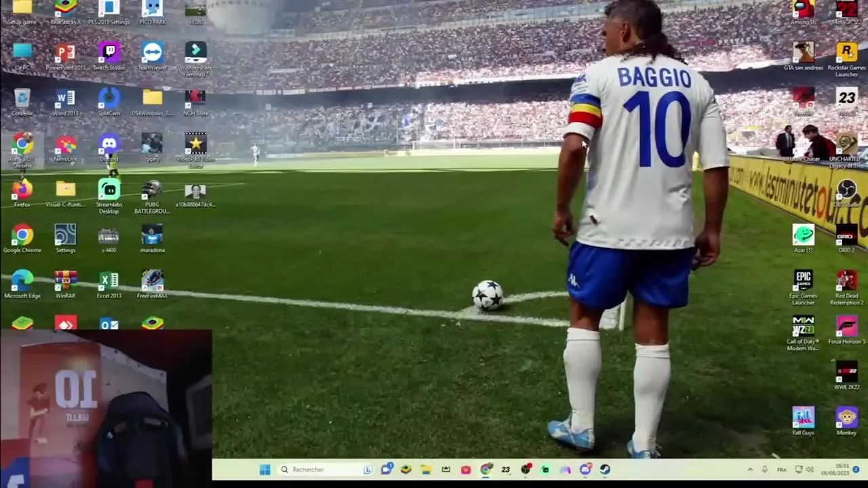Open the maradona file
868x488 pixels.
click(152, 239)
